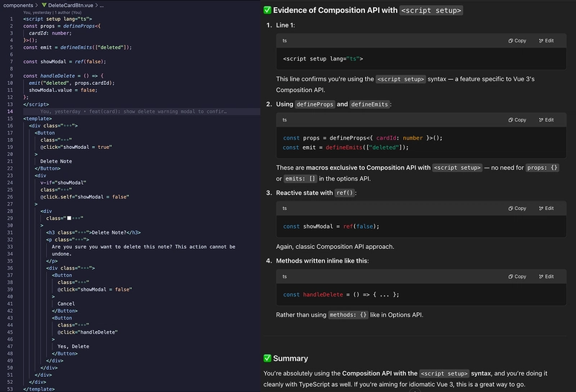Click '@click="showModal = true"' in editor
Screen dimensions: 576x392
tap(76, 147)
